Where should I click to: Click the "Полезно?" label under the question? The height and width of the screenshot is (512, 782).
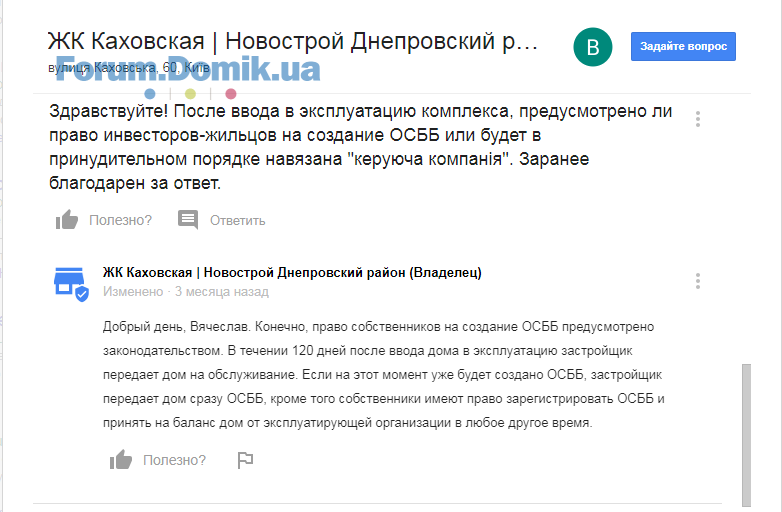[x=120, y=220]
